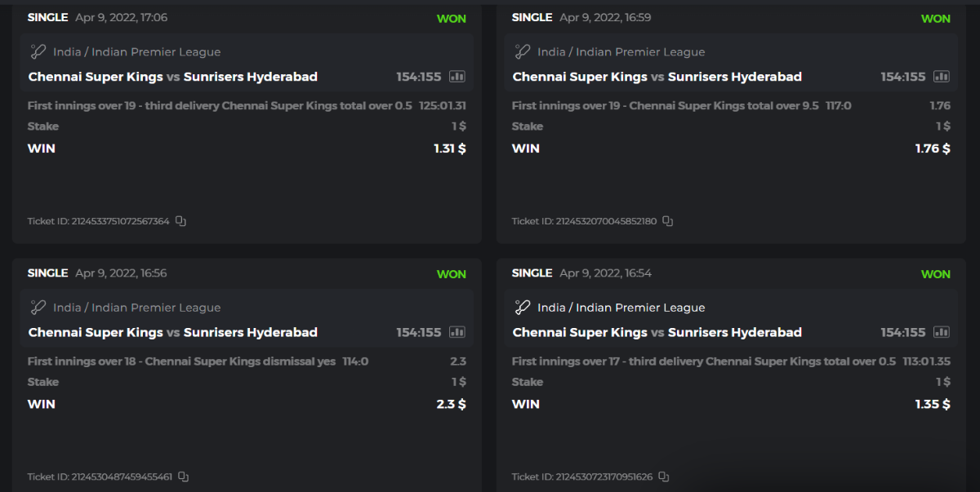Copy ticket ID of the 16:54 bet
980x492 pixels.
tap(663, 476)
